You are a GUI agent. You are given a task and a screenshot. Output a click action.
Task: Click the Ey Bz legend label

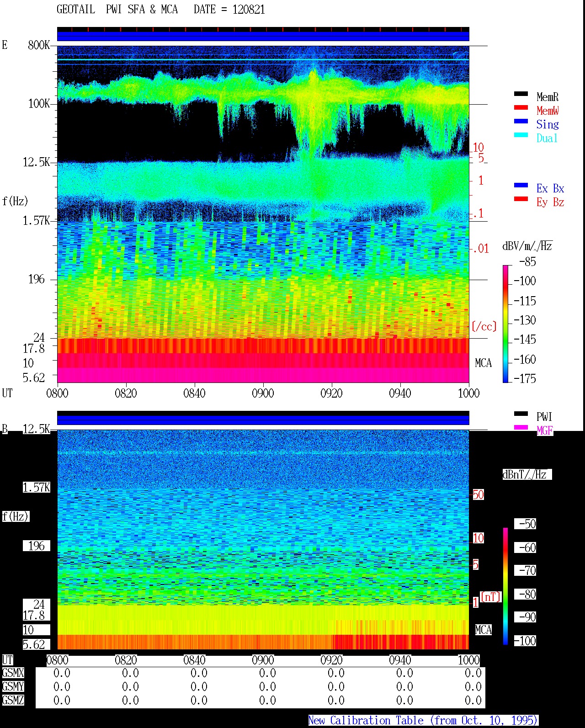tap(550, 202)
